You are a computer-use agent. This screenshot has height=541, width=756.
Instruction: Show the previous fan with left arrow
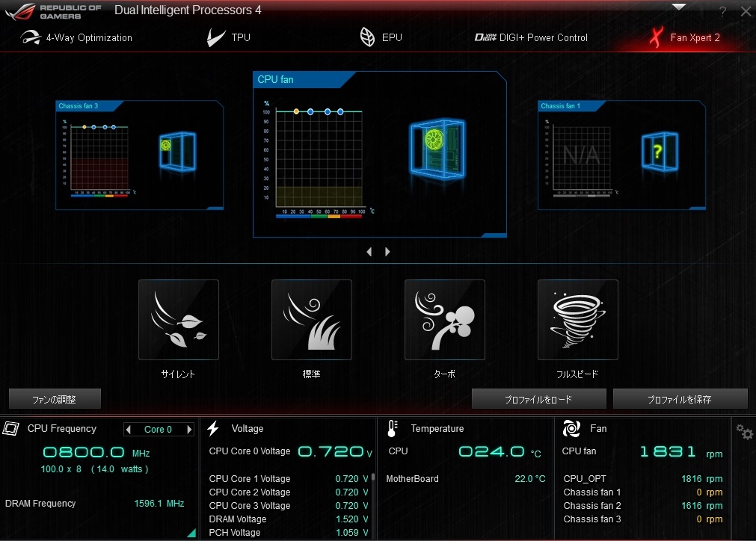pos(369,252)
